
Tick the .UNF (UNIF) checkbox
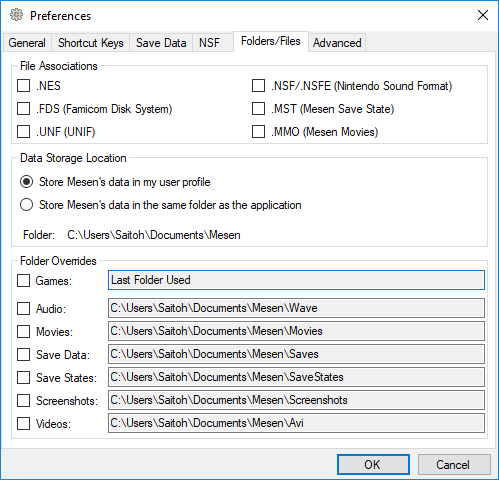(23, 132)
